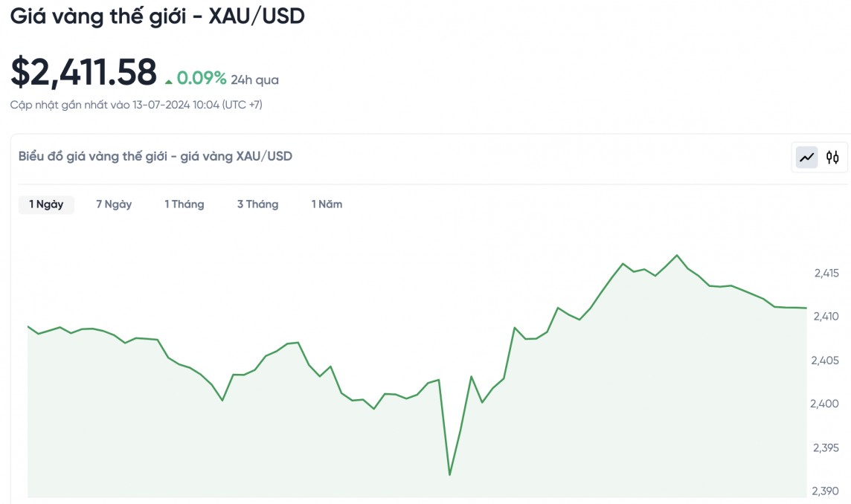This screenshot has height=504, width=851.
Task: View the 1 Năm price history
Action: (327, 204)
